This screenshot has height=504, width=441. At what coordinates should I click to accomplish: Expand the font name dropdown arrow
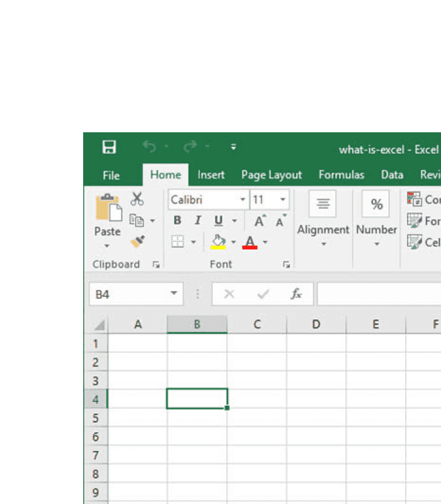point(243,200)
